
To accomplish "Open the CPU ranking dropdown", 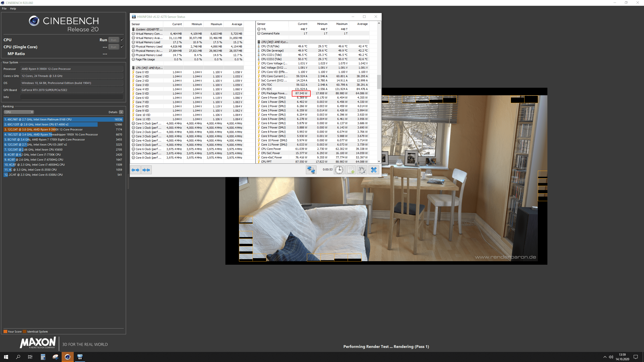I will coord(19,112).
